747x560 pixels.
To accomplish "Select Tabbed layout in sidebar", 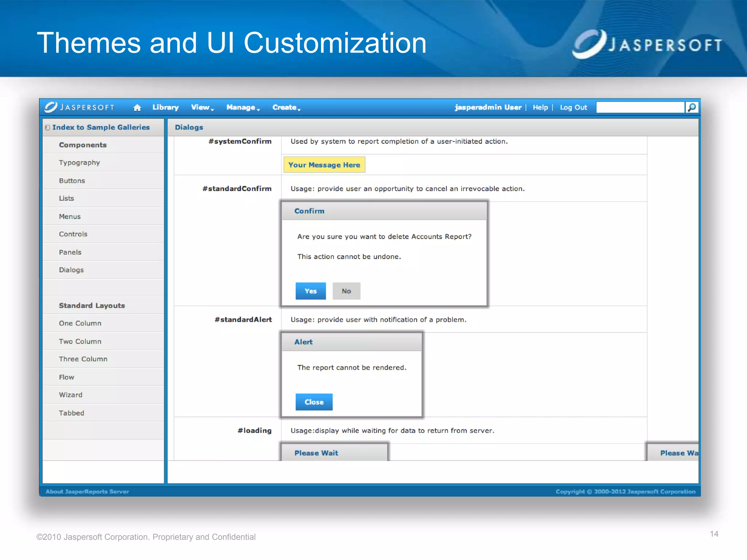I will coord(103,413).
